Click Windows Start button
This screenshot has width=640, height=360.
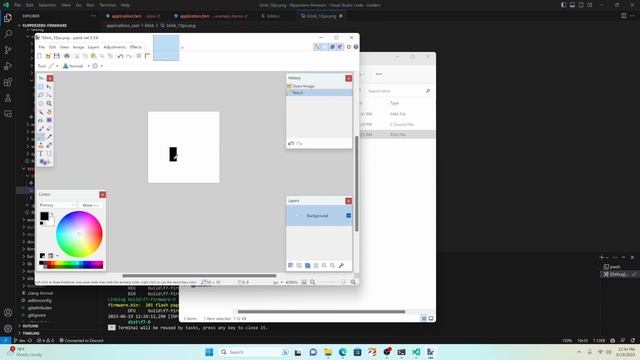209,352
